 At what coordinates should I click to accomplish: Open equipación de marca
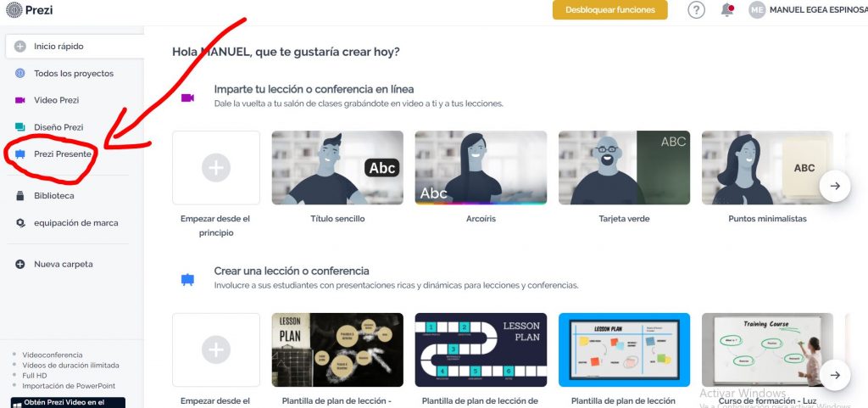coord(75,223)
